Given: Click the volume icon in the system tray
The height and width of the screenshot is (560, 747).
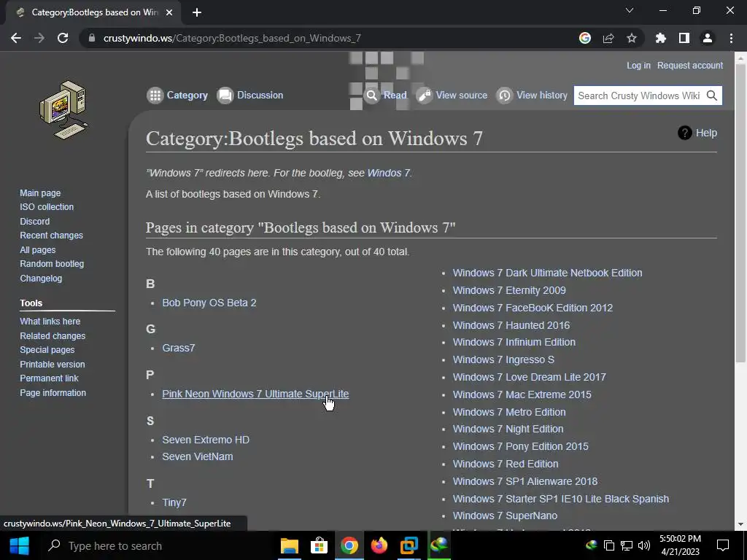Looking at the screenshot, I should (x=643, y=545).
